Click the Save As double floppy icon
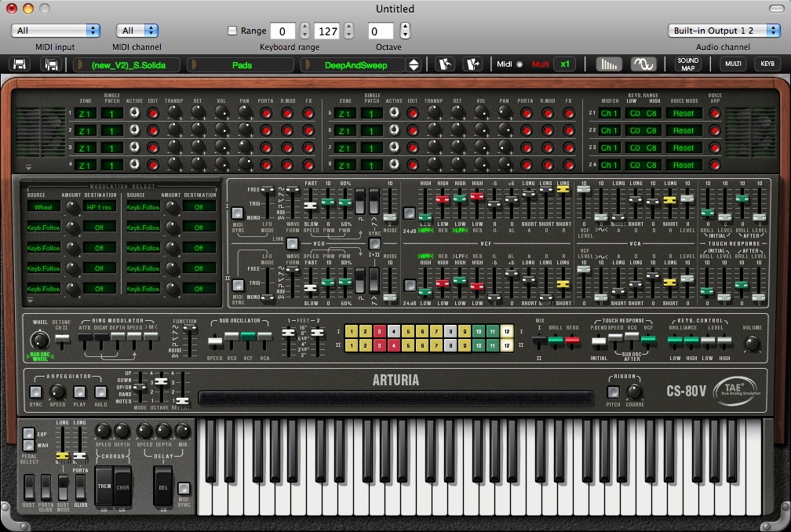 coord(51,64)
